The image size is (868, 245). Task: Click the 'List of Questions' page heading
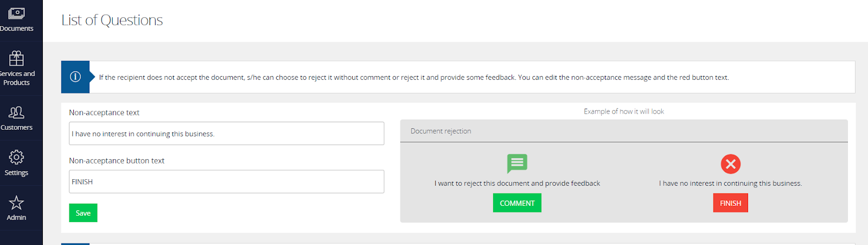click(112, 20)
